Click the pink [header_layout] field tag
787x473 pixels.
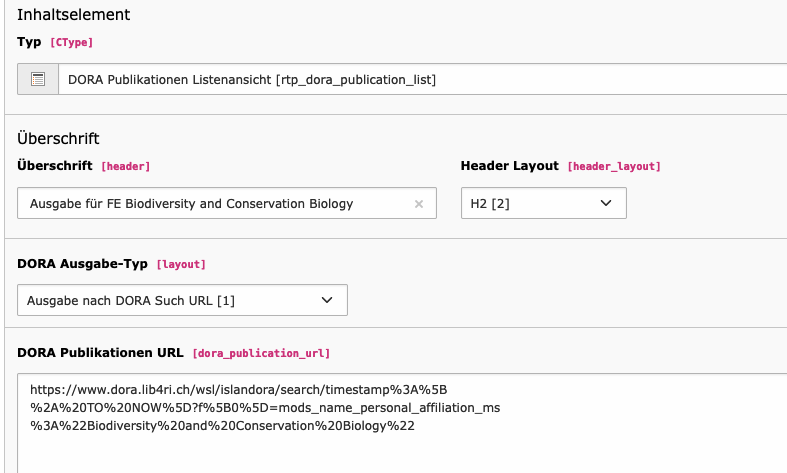point(614,166)
